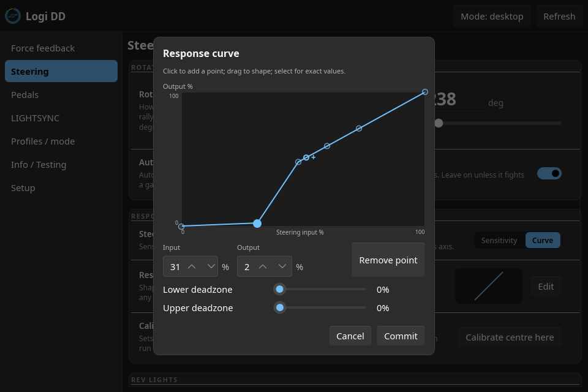Toggle the auto setting switch behind dialog

point(549,173)
